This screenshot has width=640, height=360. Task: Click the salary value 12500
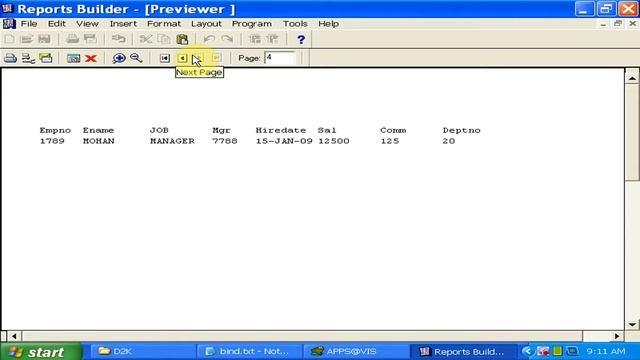(334, 141)
